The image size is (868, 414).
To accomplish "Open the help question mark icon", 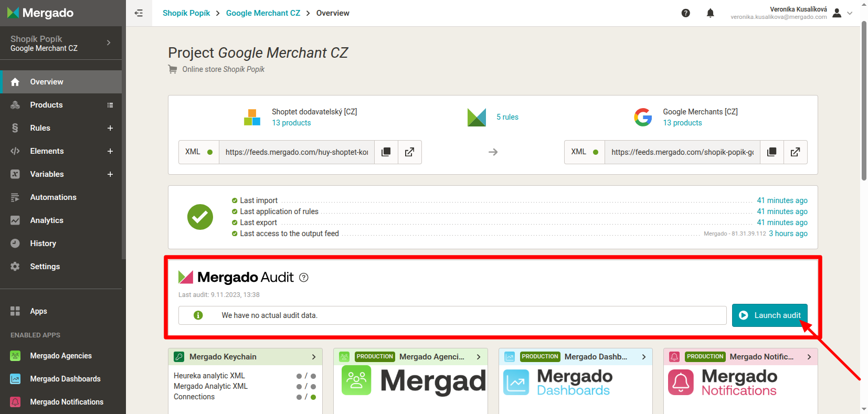I will click(685, 13).
